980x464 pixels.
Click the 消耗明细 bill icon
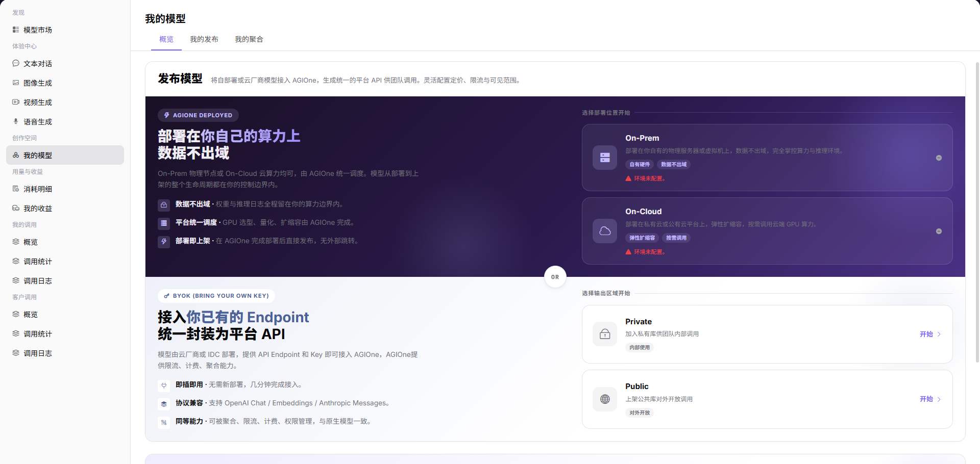point(16,189)
